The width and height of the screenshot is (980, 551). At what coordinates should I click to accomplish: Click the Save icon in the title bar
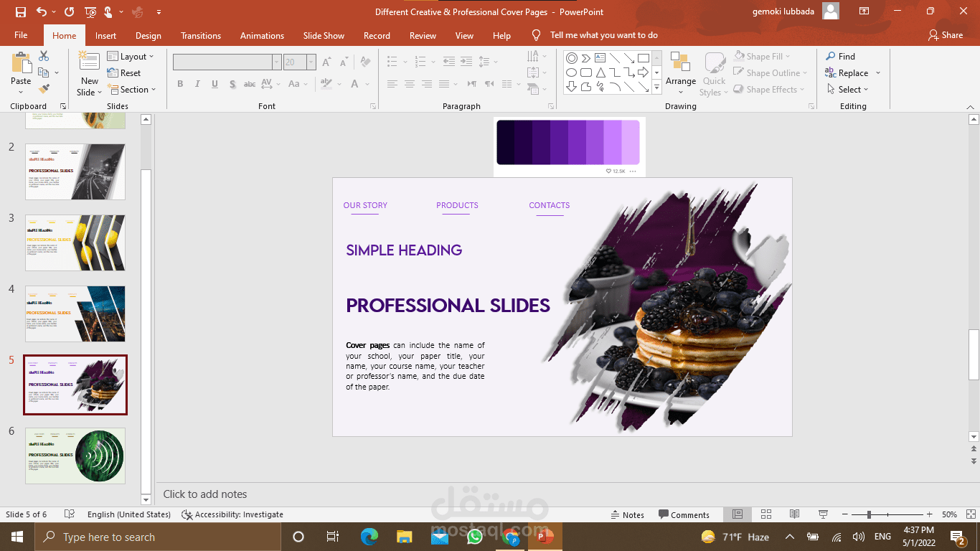[x=20, y=12]
